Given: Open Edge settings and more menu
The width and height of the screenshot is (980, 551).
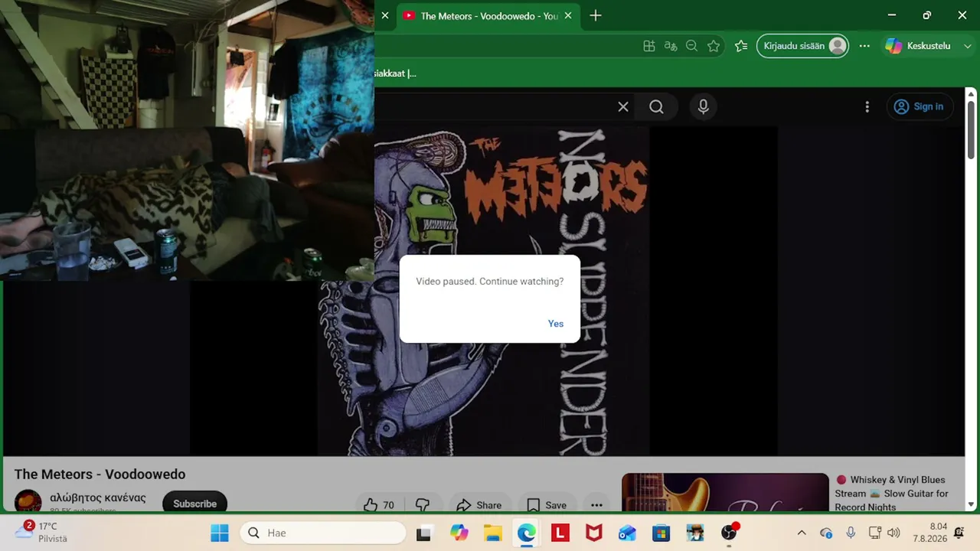Looking at the screenshot, I should (864, 46).
